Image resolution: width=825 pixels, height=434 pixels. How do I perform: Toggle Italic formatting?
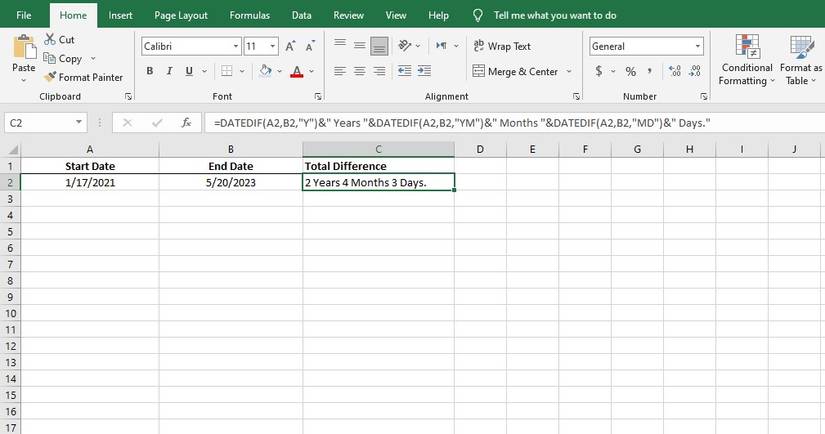coord(169,71)
